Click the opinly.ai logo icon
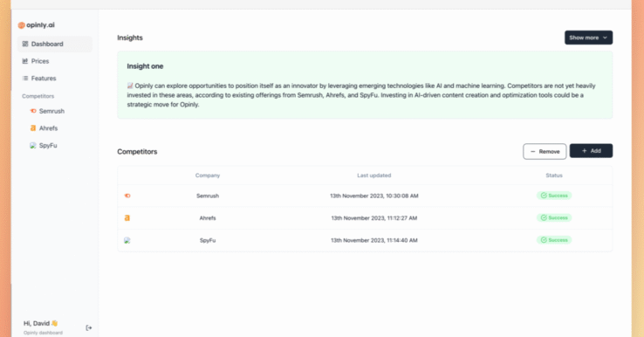This screenshot has height=337, width=644. [21, 25]
